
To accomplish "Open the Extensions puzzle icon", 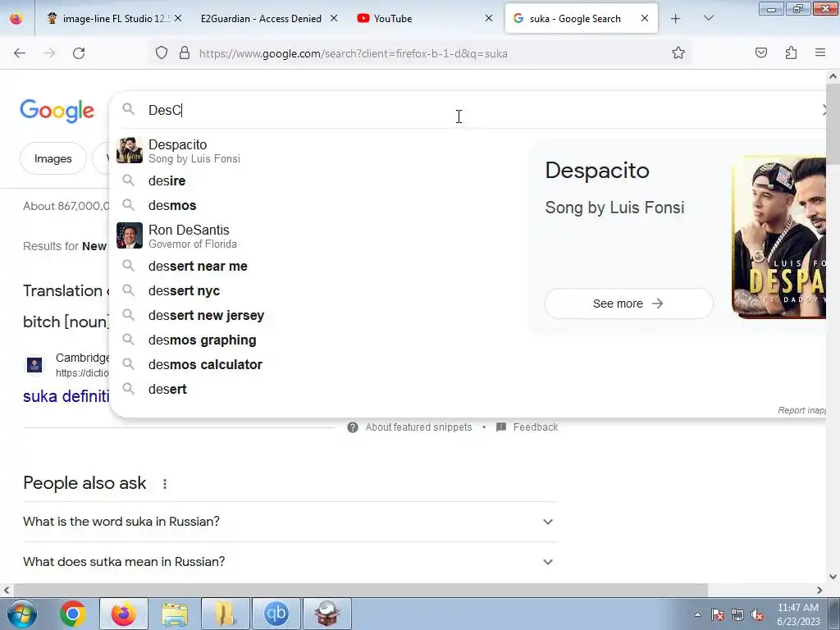I will [791, 52].
